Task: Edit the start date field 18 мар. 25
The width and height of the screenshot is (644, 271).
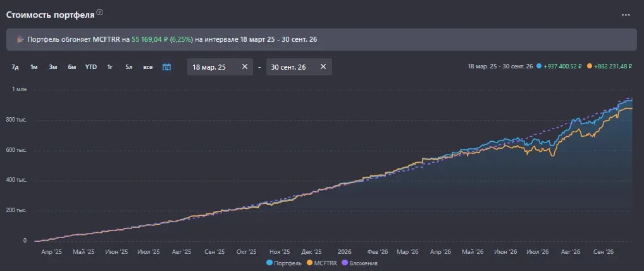Action: (220, 66)
